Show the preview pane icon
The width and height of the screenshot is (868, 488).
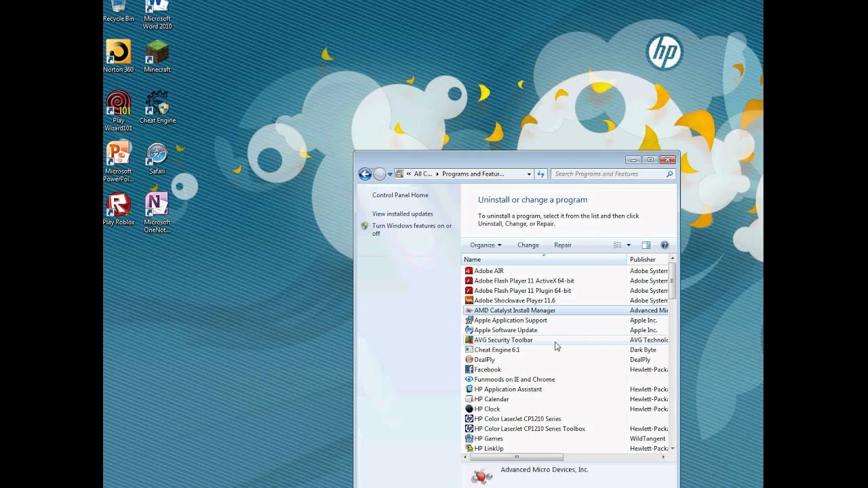pos(646,245)
